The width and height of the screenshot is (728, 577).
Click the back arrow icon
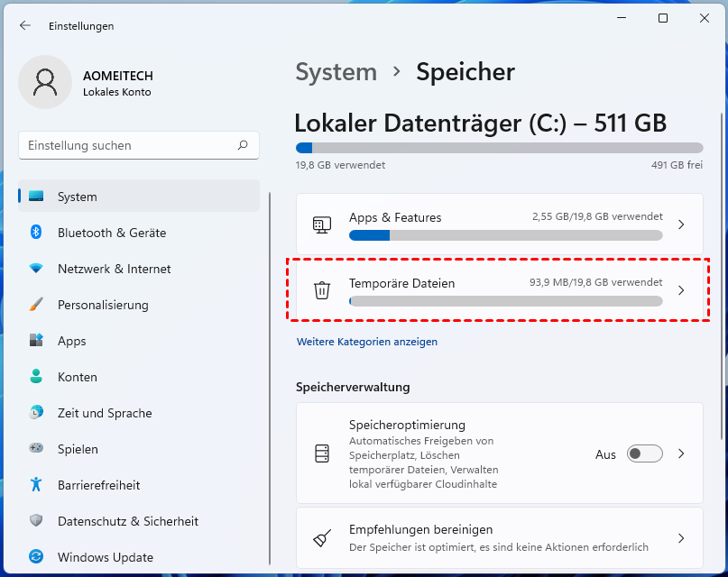pos(24,26)
